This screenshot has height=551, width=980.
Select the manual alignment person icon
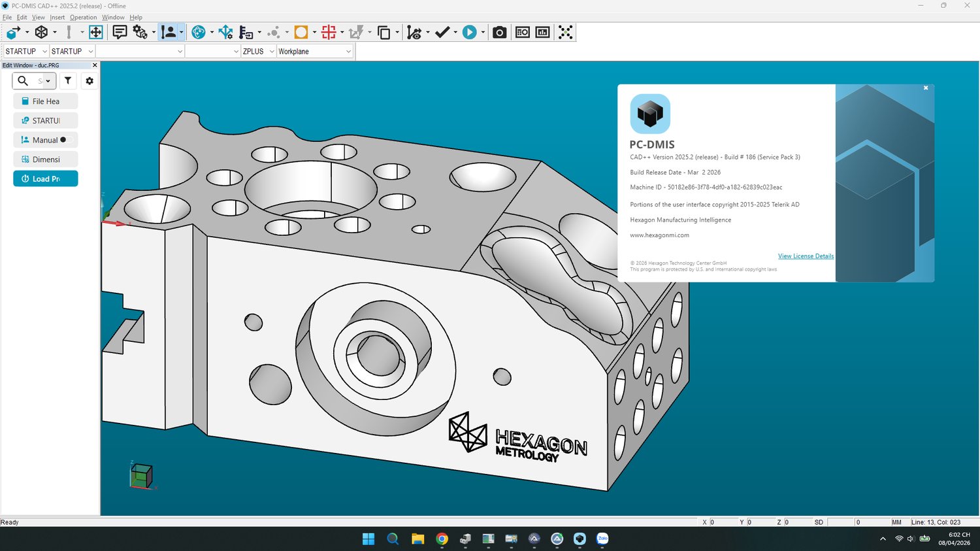(x=169, y=32)
